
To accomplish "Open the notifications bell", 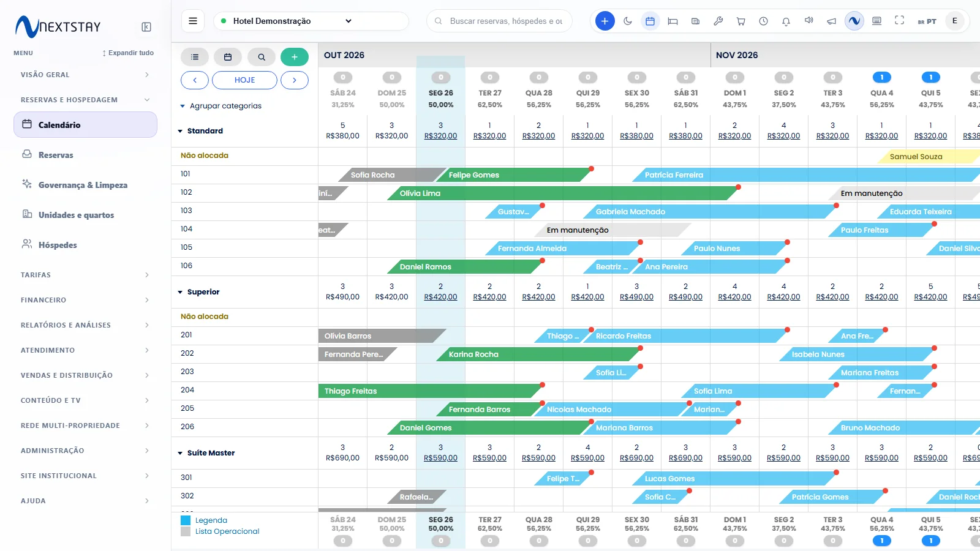I will click(786, 21).
